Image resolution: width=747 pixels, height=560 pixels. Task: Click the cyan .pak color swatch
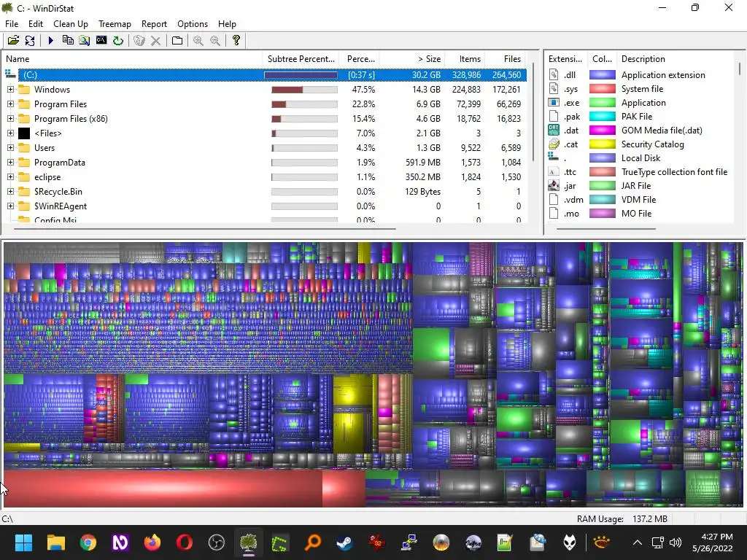[602, 116]
